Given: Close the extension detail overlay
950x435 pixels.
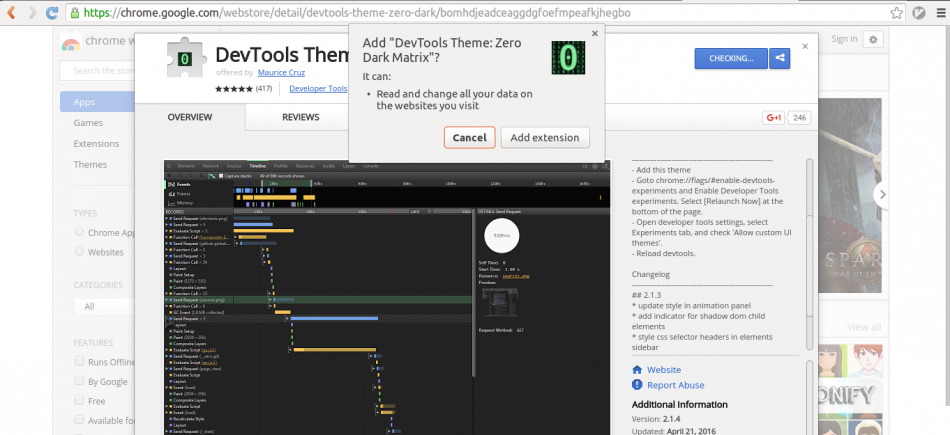Looking at the screenshot, I should tap(805, 46).
